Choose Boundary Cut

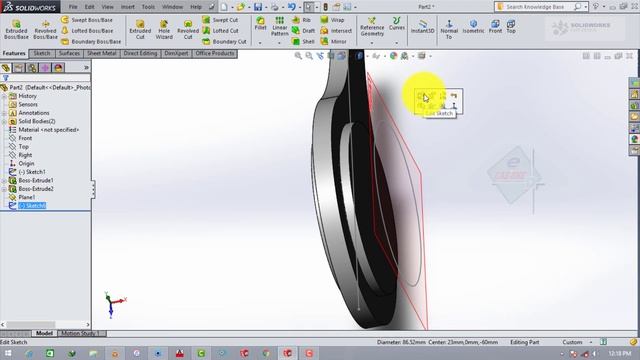(224, 42)
